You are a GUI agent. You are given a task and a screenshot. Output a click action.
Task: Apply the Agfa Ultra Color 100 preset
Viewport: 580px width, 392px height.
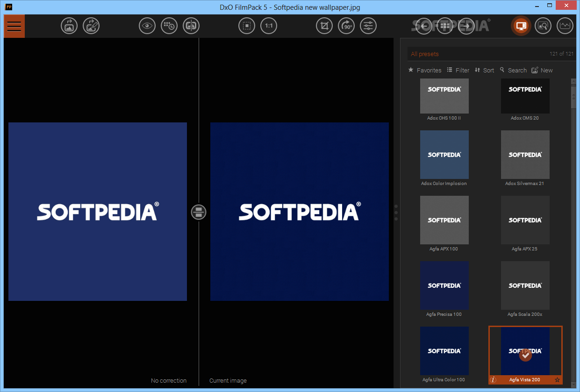click(444, 351)
